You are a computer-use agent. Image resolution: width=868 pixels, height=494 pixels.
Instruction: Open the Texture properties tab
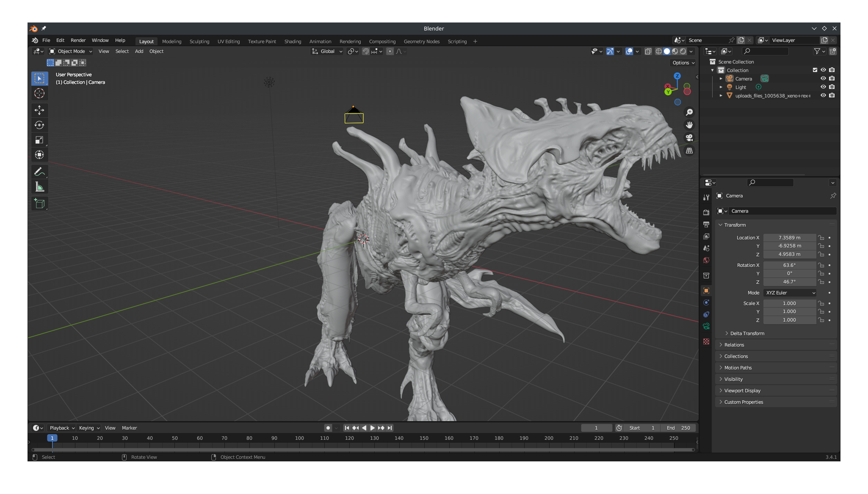[706, 341]
